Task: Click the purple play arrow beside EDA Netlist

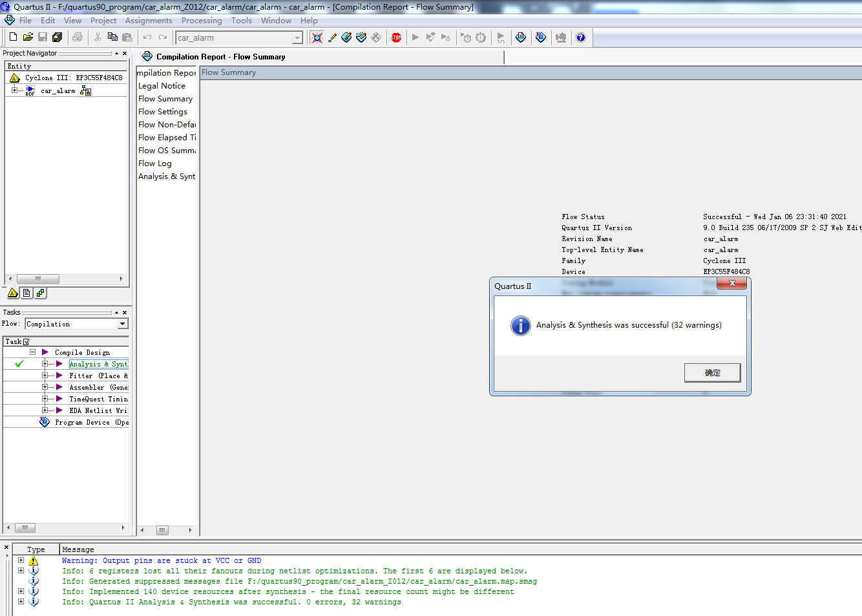Action: click(59, 410)
